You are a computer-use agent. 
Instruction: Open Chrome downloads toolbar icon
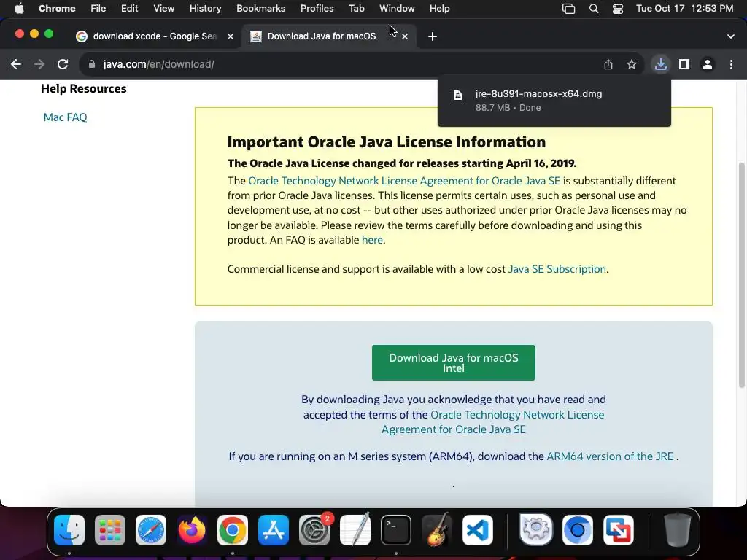[x=661, y=64]
